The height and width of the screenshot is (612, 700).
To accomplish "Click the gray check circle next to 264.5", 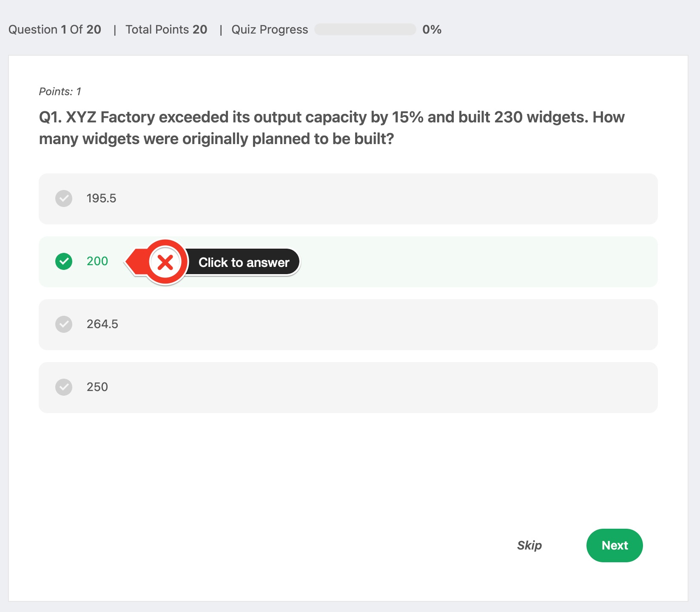I will coord(64,324).
